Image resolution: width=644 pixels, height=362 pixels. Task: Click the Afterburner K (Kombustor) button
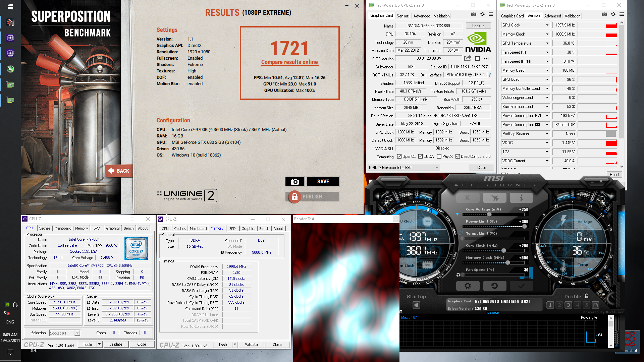pyautogui.click(x=468, y=198)
